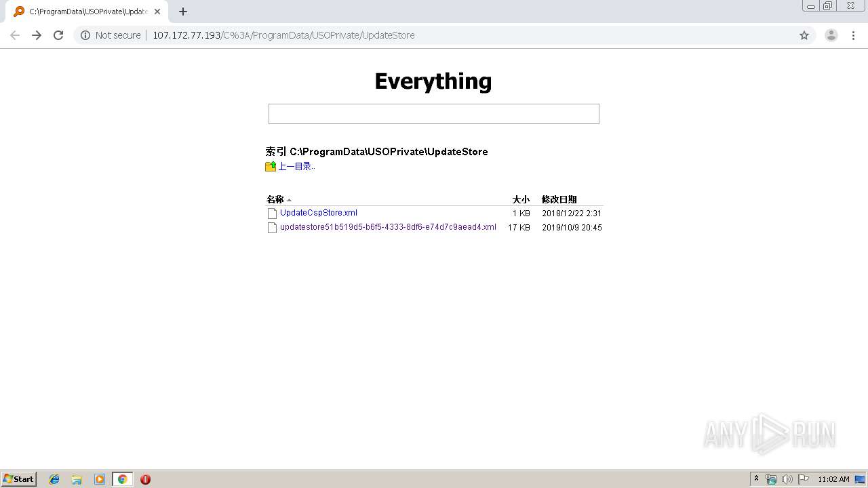
Task: Select the C:\ProgramData\USOPrivate tab
Action: (87, 12)
